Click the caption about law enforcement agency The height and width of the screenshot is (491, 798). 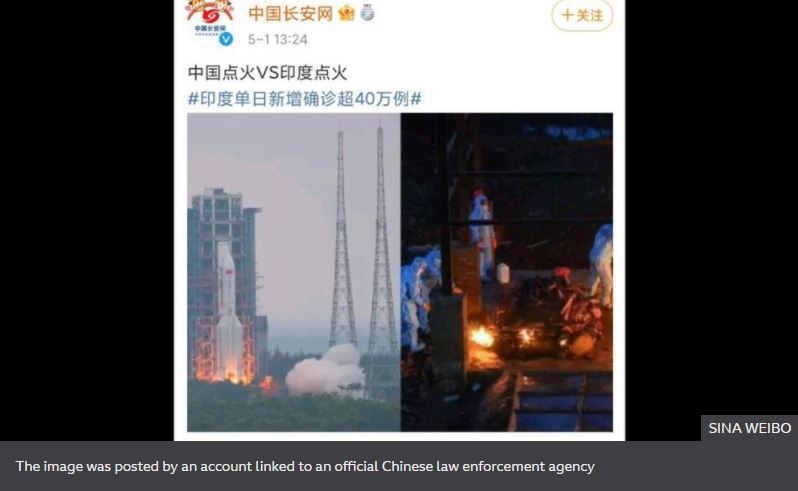click(305, 466)
